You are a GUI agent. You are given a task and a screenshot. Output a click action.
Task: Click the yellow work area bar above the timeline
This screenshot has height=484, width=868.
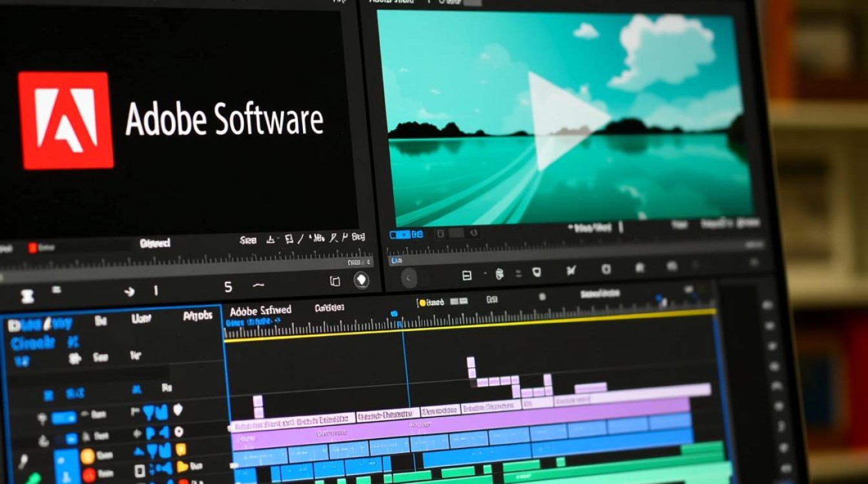pos(470,327)
